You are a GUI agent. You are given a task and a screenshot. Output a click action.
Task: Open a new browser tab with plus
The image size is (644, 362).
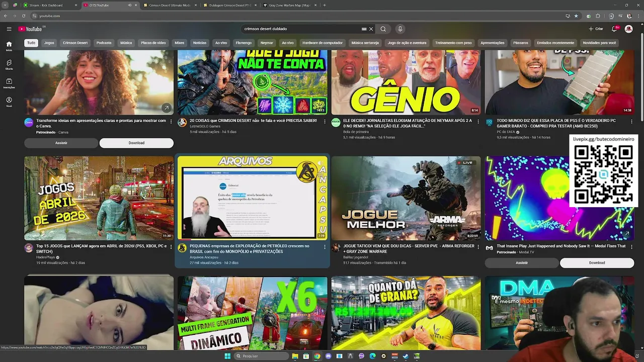tap(325, 5)
